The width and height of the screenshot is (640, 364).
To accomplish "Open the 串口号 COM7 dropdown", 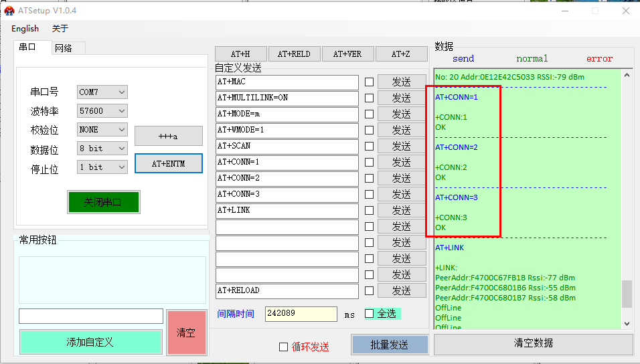I will [x=102, y=92].
